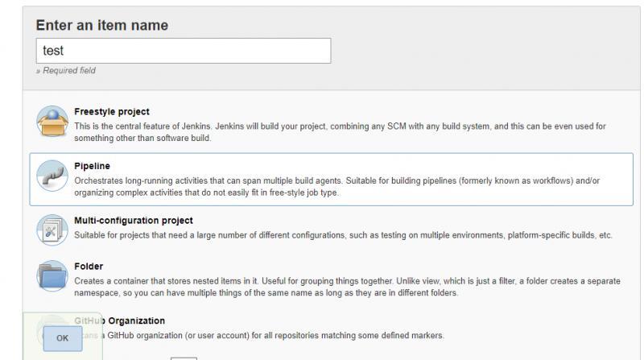Click the faded GitHub Organization icon
Screen dimensions: 644x360
[52, 330]
